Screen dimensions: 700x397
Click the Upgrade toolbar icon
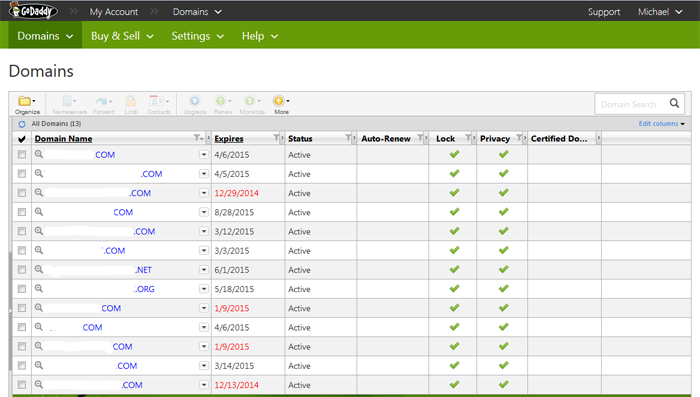point(195,104)
